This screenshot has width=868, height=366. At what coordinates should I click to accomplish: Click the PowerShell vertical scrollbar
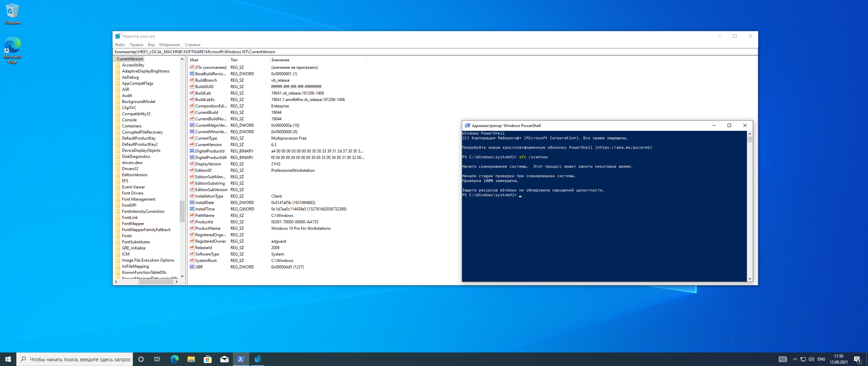point(750,206)
